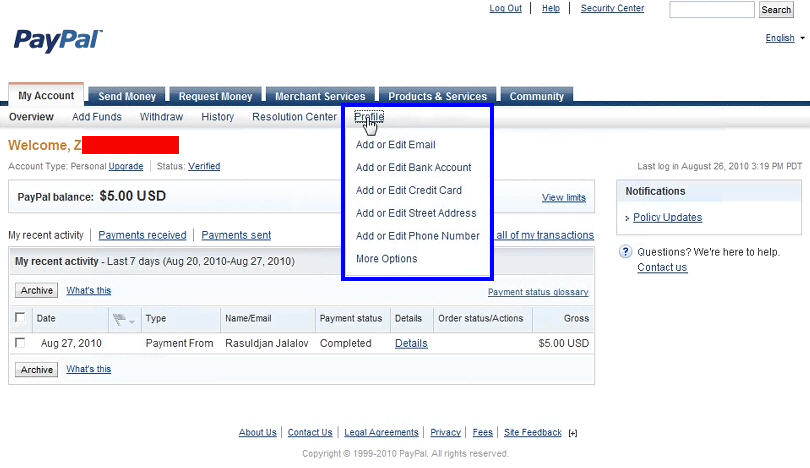Choose Add or Edit Email
The width and height of the screenshot is (810, 468).
click(396, 145)
